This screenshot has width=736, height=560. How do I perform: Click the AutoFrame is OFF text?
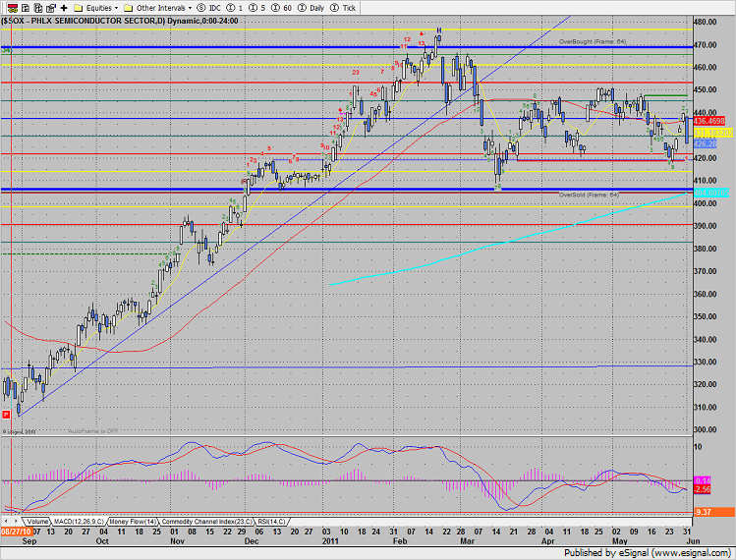coord(93,431)
